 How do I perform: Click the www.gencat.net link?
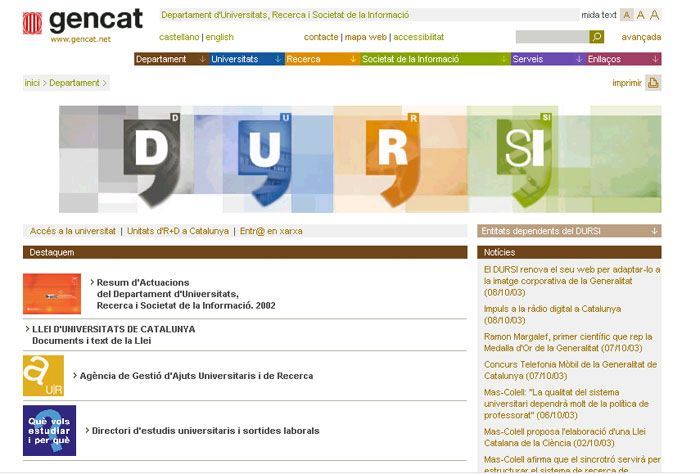(x=80, y=39)
